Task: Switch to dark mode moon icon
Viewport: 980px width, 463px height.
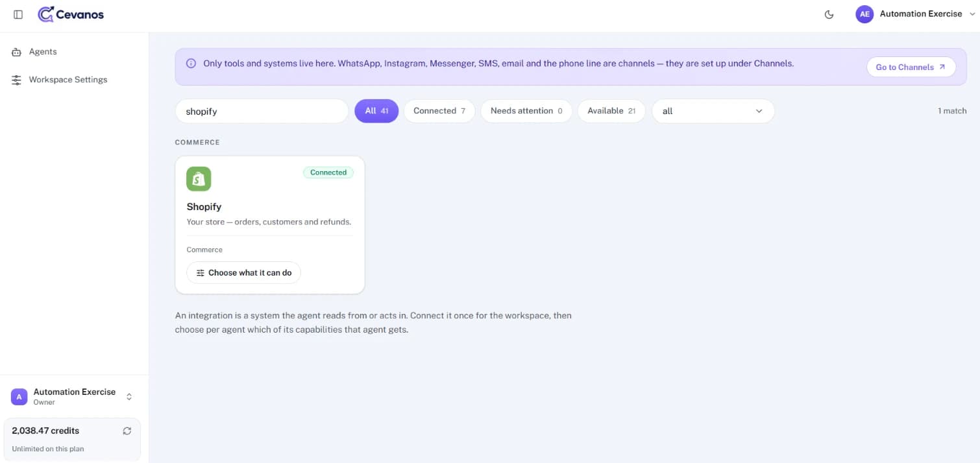Action: coord(829,14)
